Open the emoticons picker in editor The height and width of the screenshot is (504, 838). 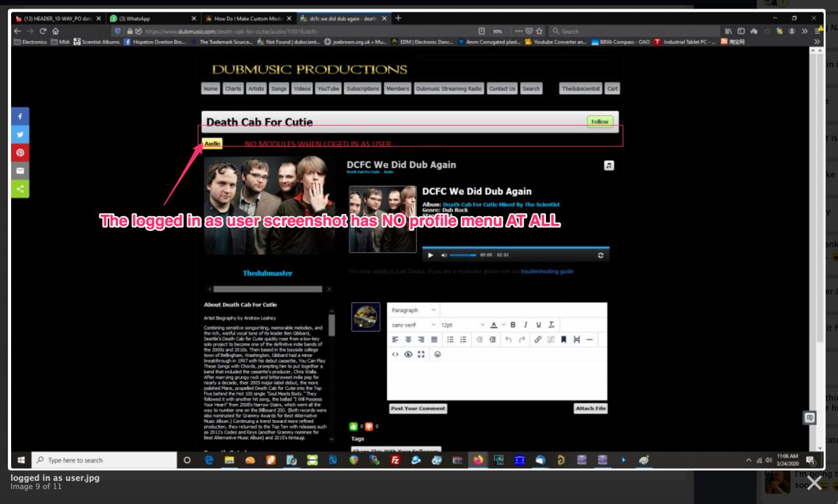pyautogui.click(x=437, y=355)
